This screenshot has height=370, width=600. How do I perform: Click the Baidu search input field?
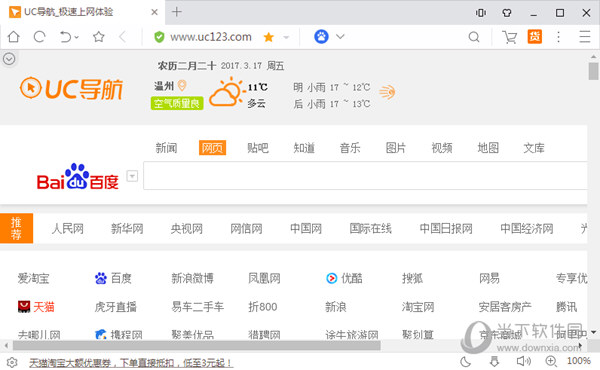coord(365,176)
